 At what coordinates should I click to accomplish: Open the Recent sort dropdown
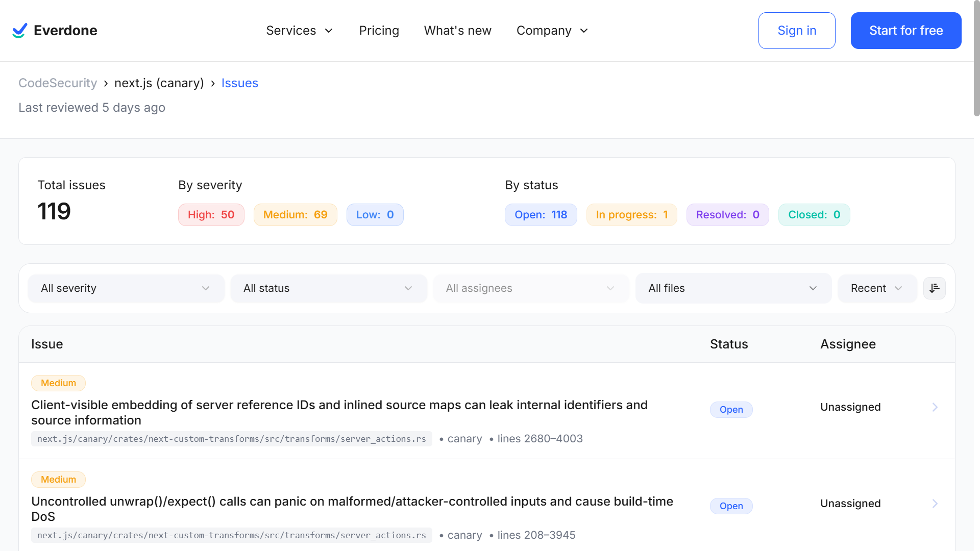click(x=876, y=288)
